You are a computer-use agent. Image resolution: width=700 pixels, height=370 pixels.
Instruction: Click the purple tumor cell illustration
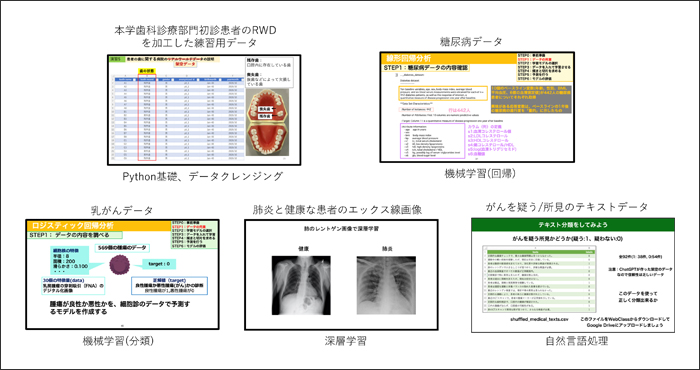pos(120,264)
